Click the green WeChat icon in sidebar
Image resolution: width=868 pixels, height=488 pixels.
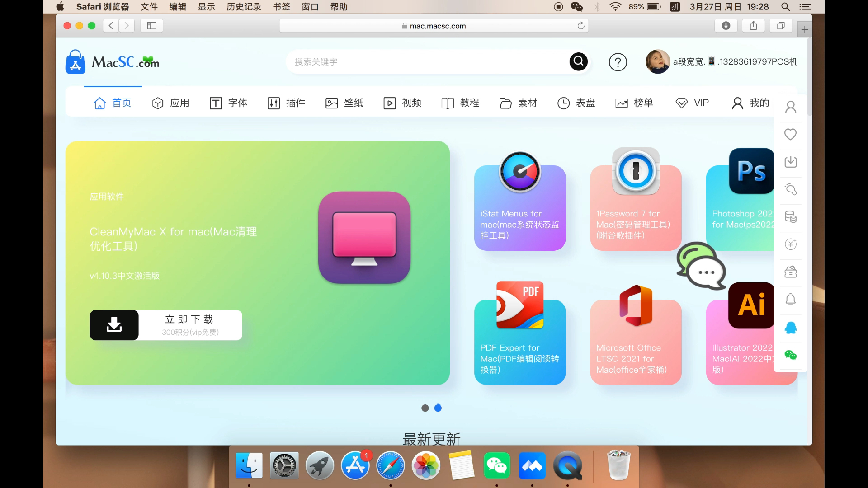[x=790, y=355]
